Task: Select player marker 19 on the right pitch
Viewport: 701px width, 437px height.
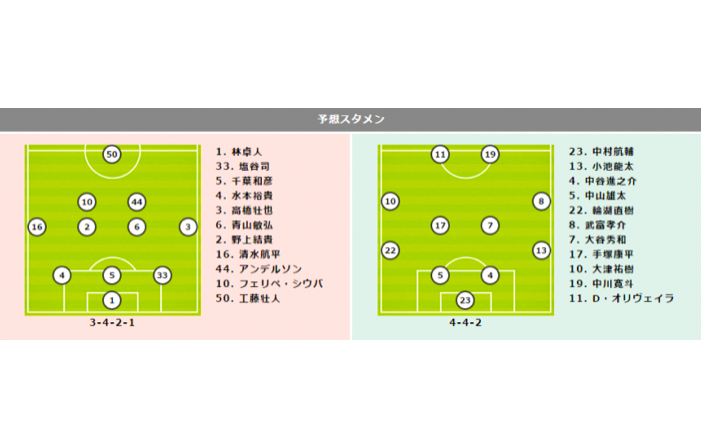Action: click(x=490, y=154)
